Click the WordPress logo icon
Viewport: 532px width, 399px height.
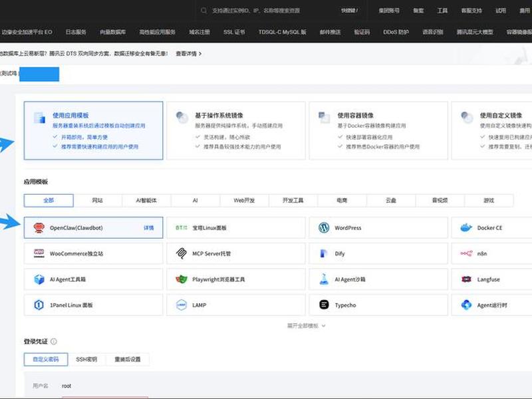click(x=324, y=227)
